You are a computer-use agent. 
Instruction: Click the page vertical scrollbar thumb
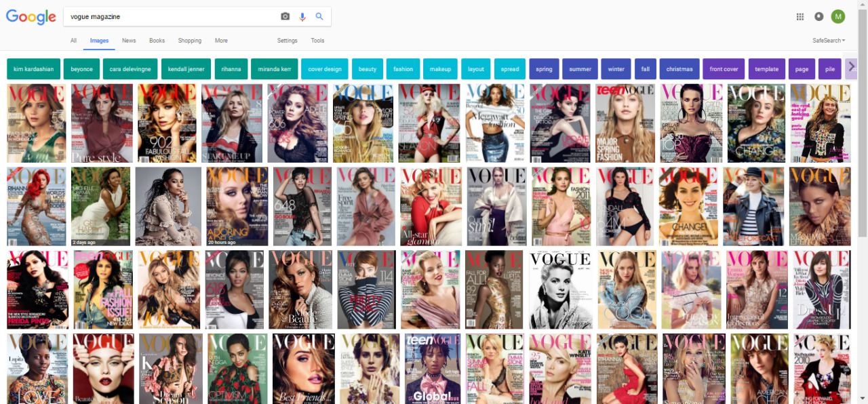pos(863,123)
